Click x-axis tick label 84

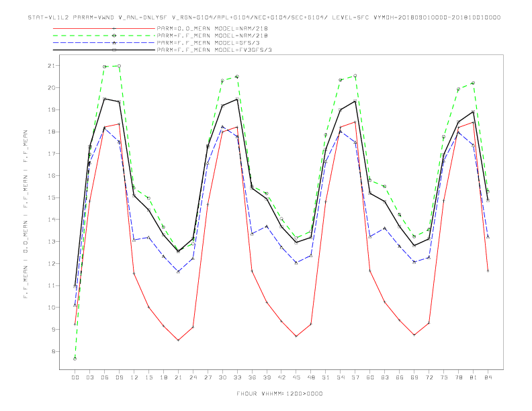point(488,377)
